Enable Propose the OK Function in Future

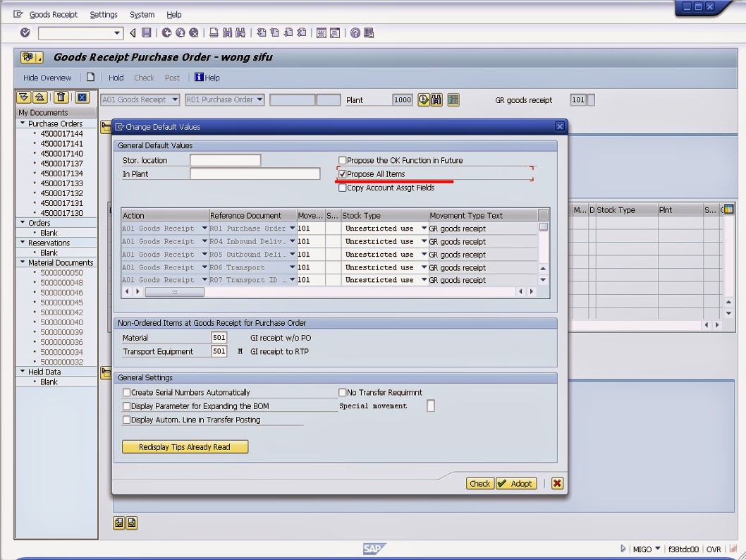tap(343, 160)
